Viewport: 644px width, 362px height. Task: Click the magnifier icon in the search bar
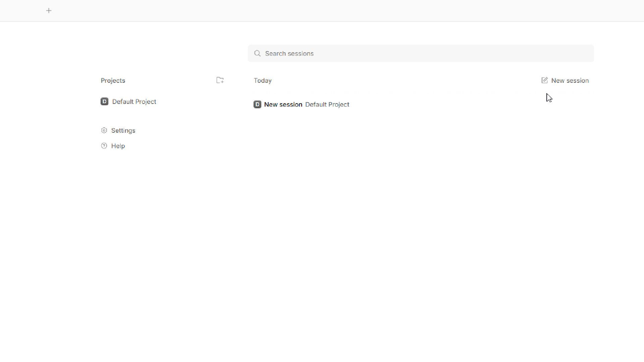tap(257, 53)
